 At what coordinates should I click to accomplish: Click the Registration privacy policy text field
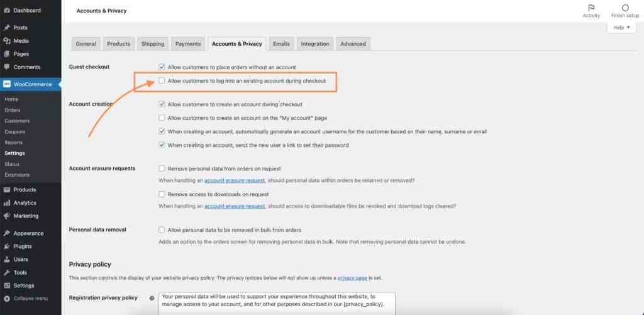277,303
